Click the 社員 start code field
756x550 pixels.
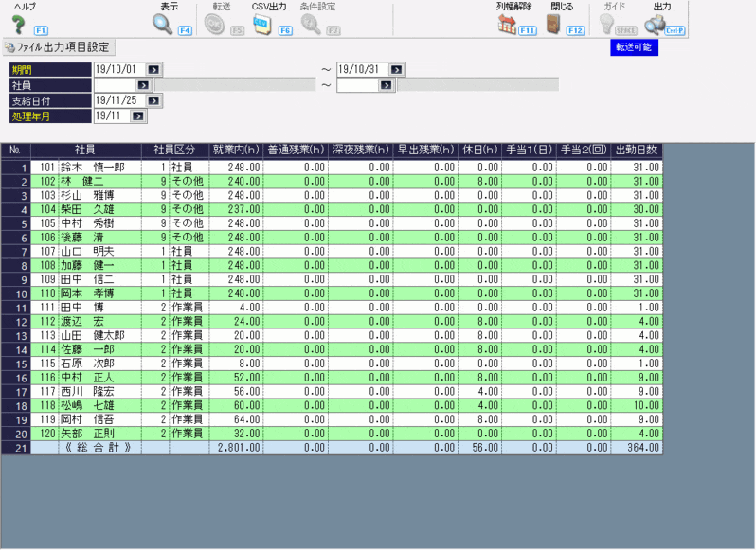pyautogui.click(x=116, y=85)
